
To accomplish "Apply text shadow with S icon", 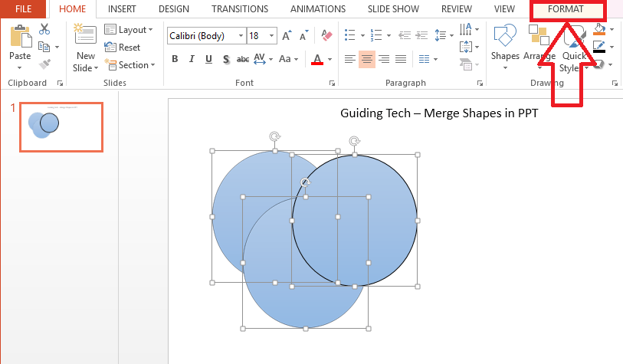I will [x=226, y=59].
